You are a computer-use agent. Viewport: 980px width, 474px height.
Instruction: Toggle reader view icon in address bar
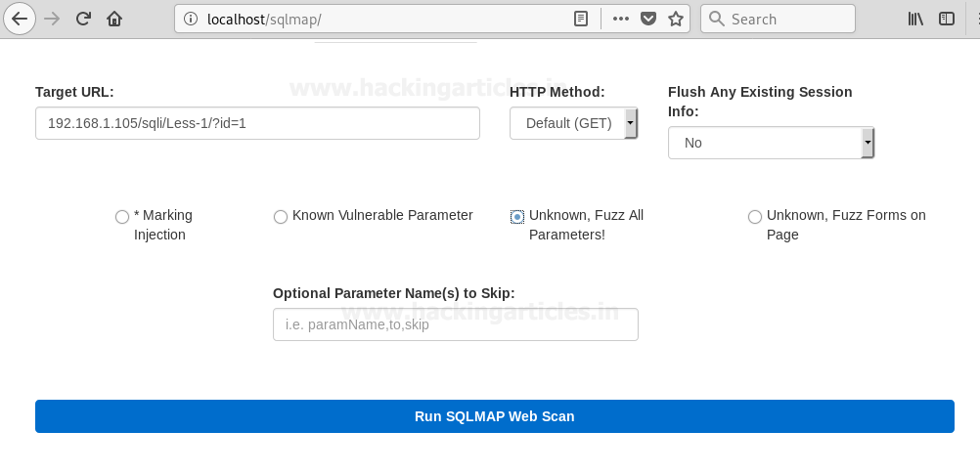[x=581, y=19]
